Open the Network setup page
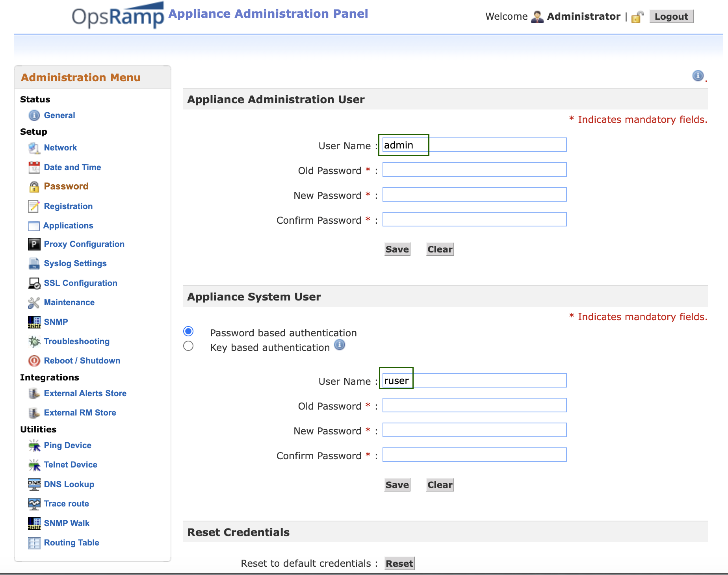 click(x=60, y=148)
